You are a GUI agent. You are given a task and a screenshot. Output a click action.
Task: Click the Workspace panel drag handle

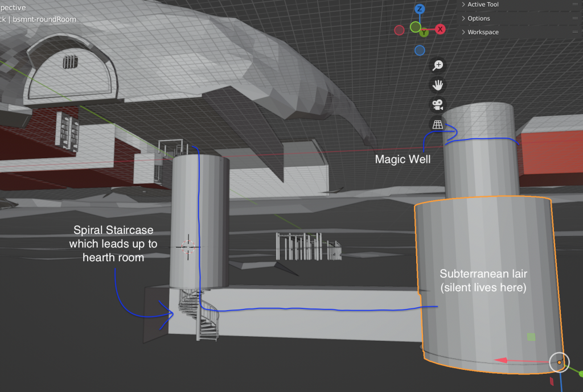(574, 32)
